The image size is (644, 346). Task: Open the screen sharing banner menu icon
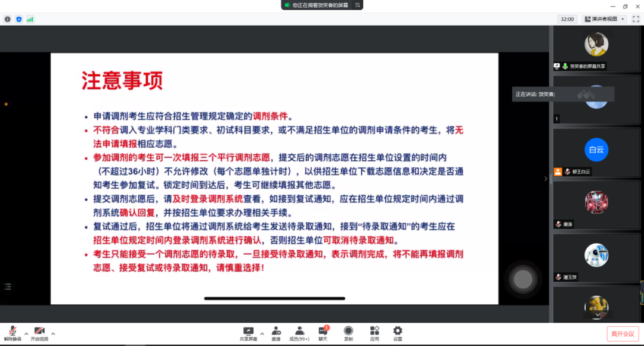(x=357, y=5)
